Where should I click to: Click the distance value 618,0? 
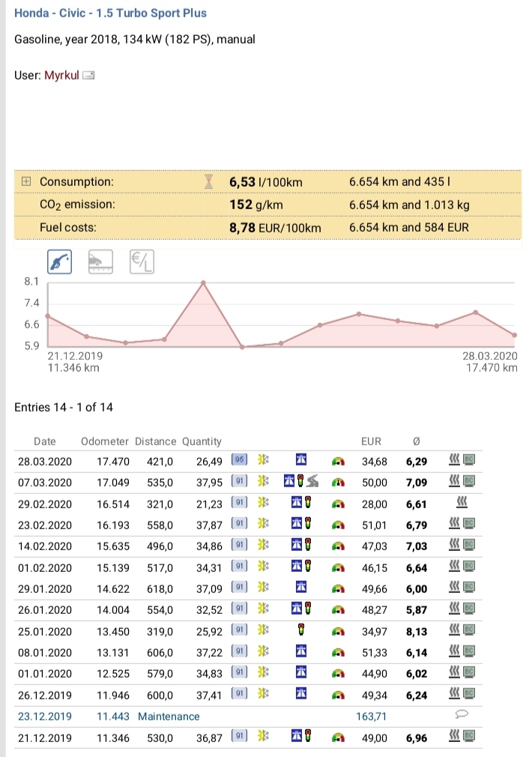(160, 589)
